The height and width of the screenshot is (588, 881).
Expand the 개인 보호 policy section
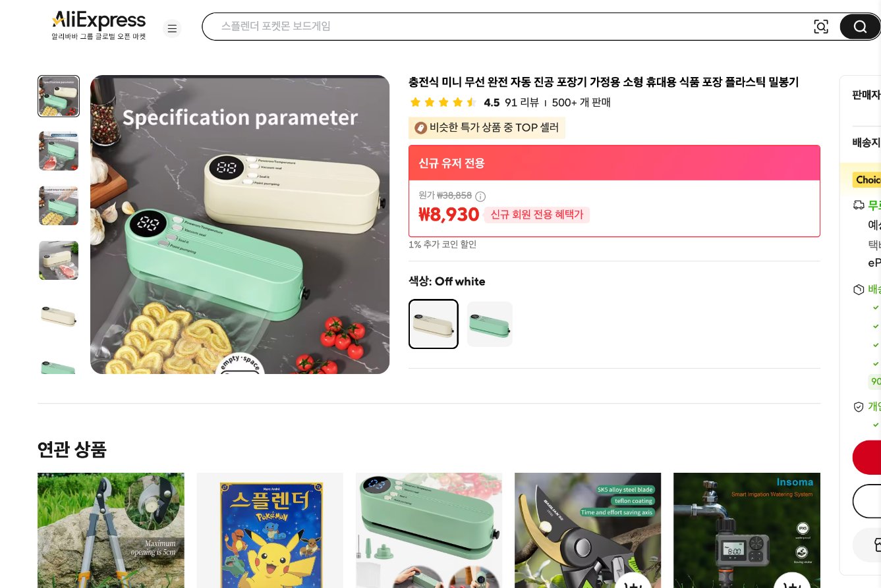point(868,406)
